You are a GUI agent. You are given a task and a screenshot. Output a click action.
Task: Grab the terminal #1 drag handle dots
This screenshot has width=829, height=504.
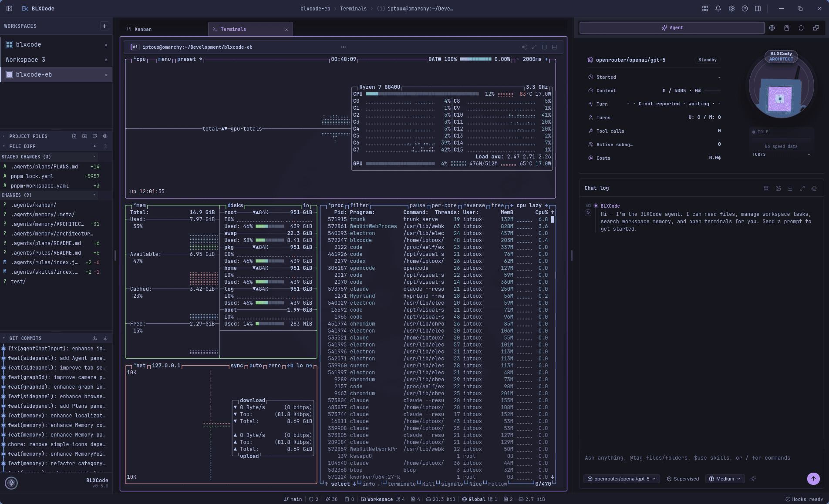point(343,47)
